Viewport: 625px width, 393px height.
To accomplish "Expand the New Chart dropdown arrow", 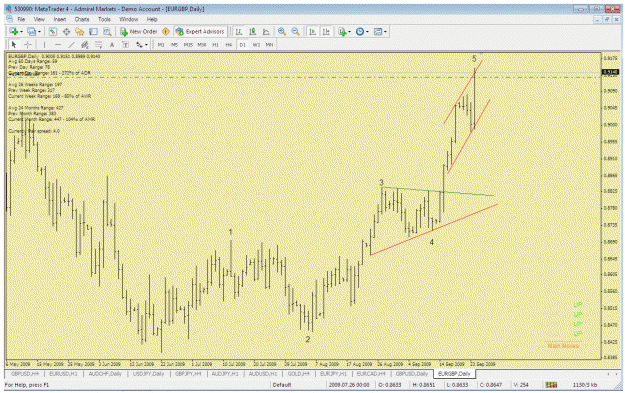I will [21, 32].
